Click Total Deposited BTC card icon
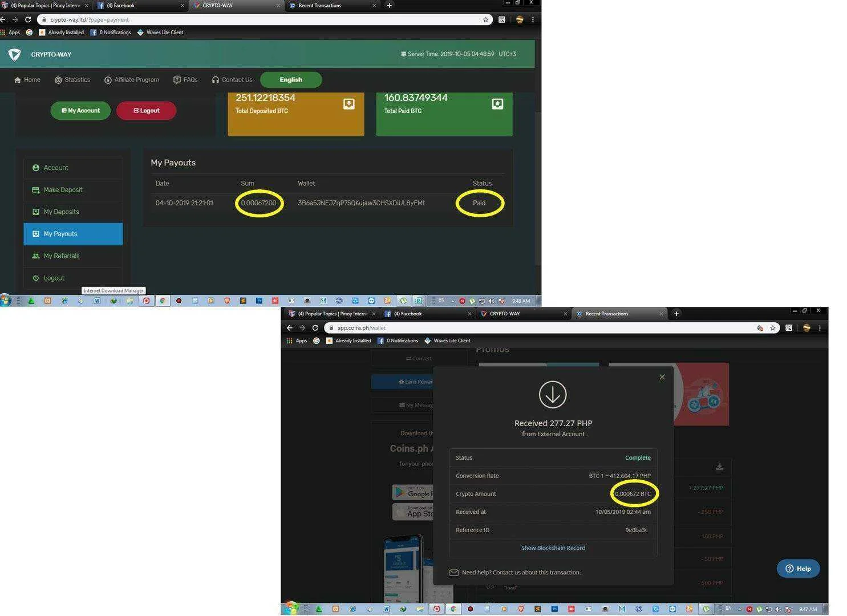 [x=349, y=104]
